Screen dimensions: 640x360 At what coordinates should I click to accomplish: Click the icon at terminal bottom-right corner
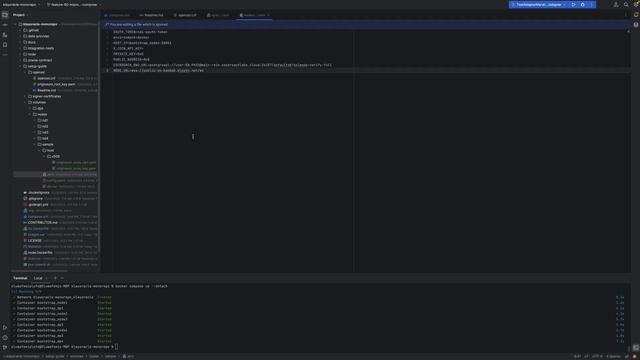[636, 348]
